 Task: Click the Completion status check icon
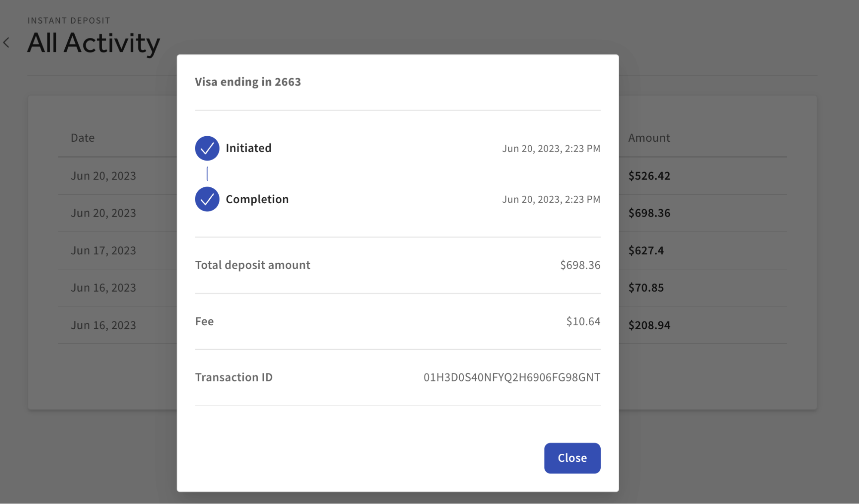point(207,199)
